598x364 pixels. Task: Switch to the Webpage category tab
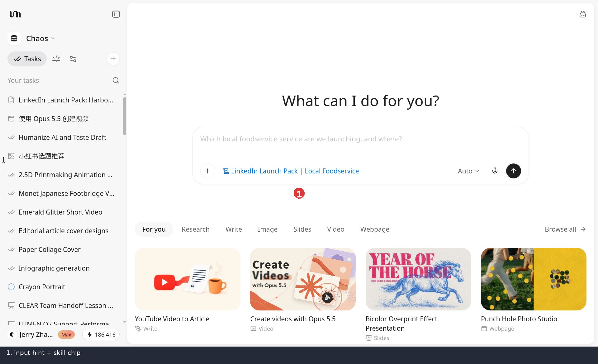[375, 229]
